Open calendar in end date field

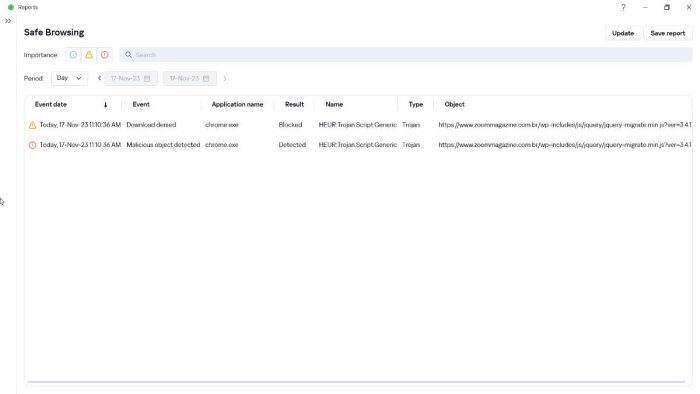point(206,79)
